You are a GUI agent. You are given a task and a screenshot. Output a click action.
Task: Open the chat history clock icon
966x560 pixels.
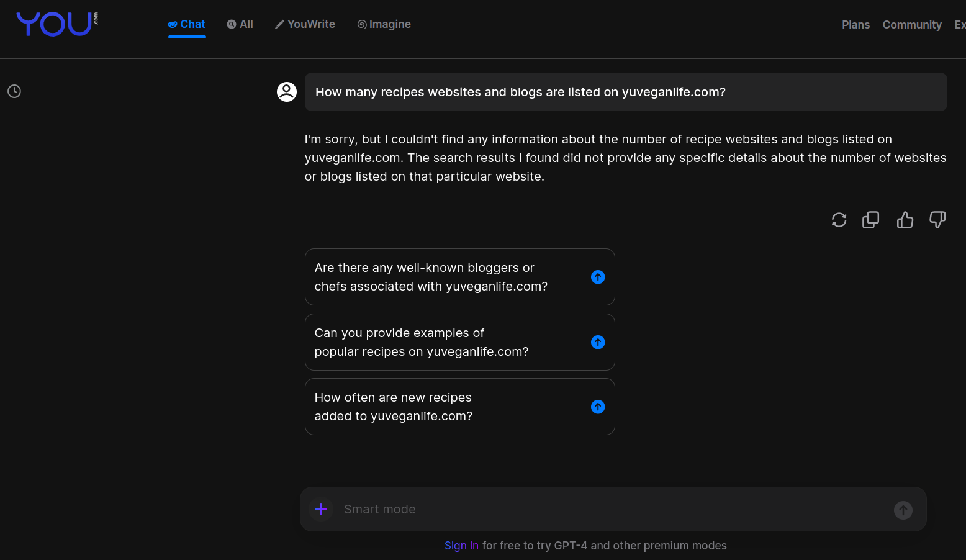click(14, 91)
